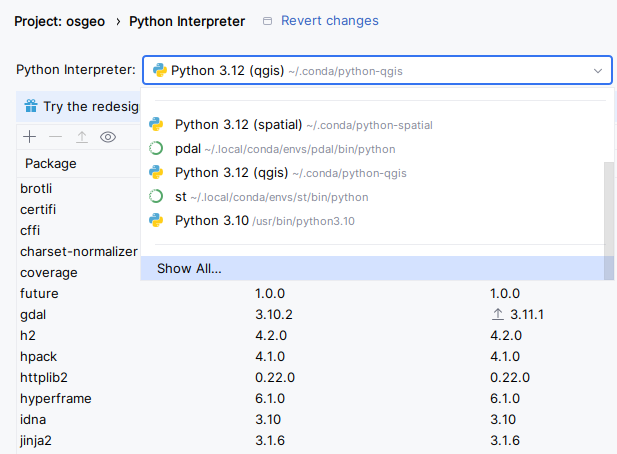Click the uninstall package minus icon
The image size is (617, 454).
(56, 137)
